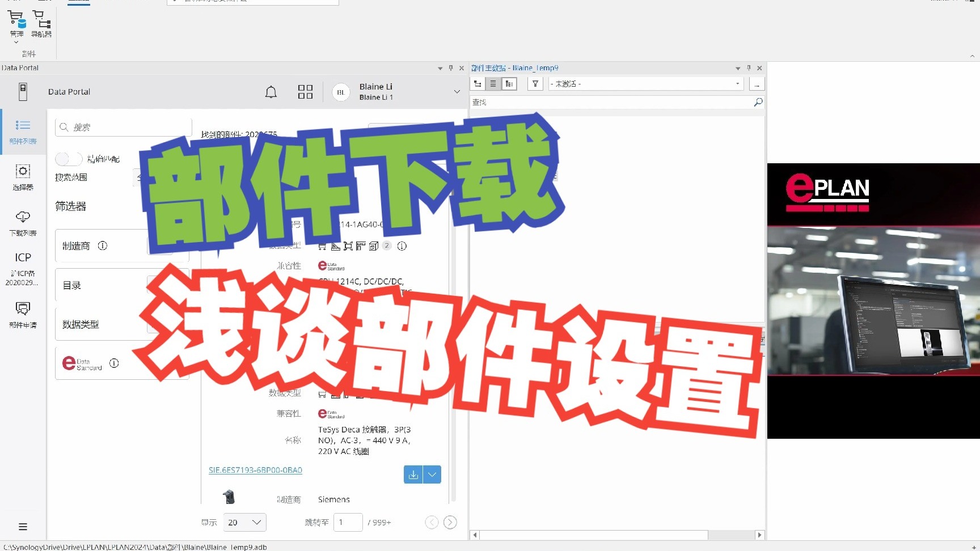Click the Siemens part thumbnail image
980x551 pixels.
[229, 497]
